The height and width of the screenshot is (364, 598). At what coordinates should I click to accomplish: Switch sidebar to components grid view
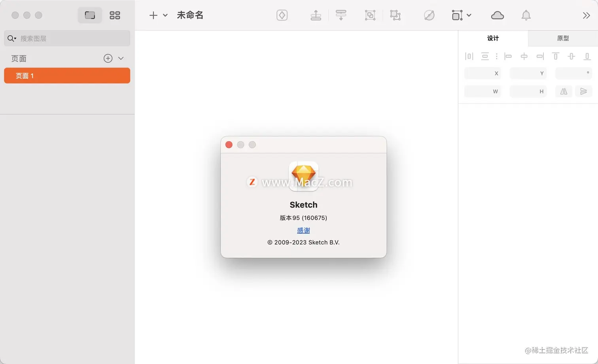pyautogui.click(x=115, y=15)
